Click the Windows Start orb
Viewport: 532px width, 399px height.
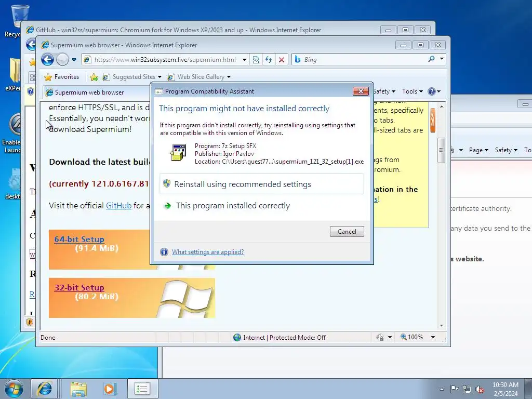(x=14, y=389)
